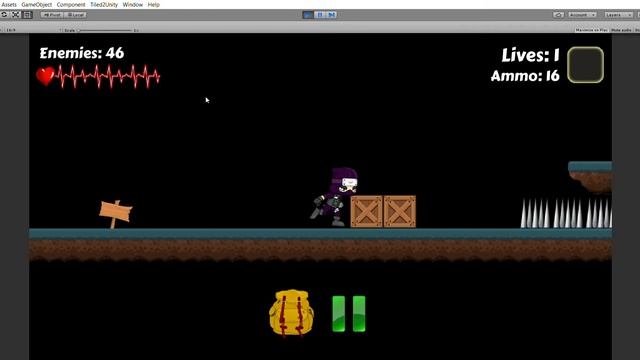This screenshot has width=640, height=360.
Task: Click the 'Enemies: 46' counter
Action: (82, 53)
